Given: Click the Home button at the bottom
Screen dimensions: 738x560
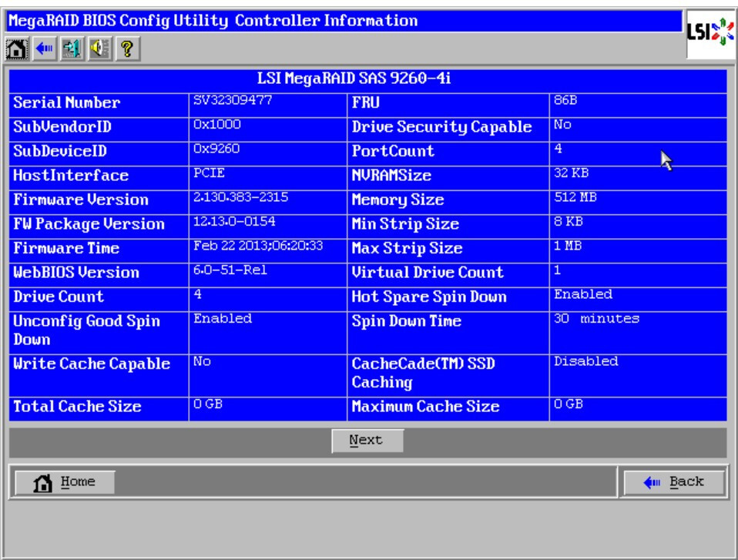Looking at the screenshot, I should coord(65,482).
